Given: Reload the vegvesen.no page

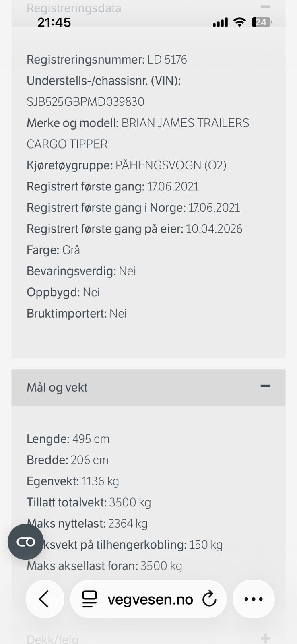Looking at the screenshot, I should click(209, 599).
